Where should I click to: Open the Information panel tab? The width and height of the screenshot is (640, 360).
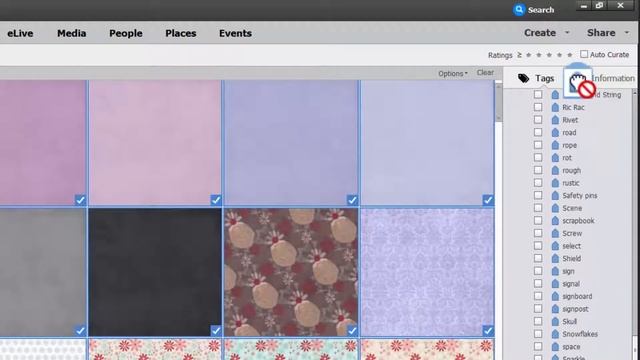[x=613, y=78]
